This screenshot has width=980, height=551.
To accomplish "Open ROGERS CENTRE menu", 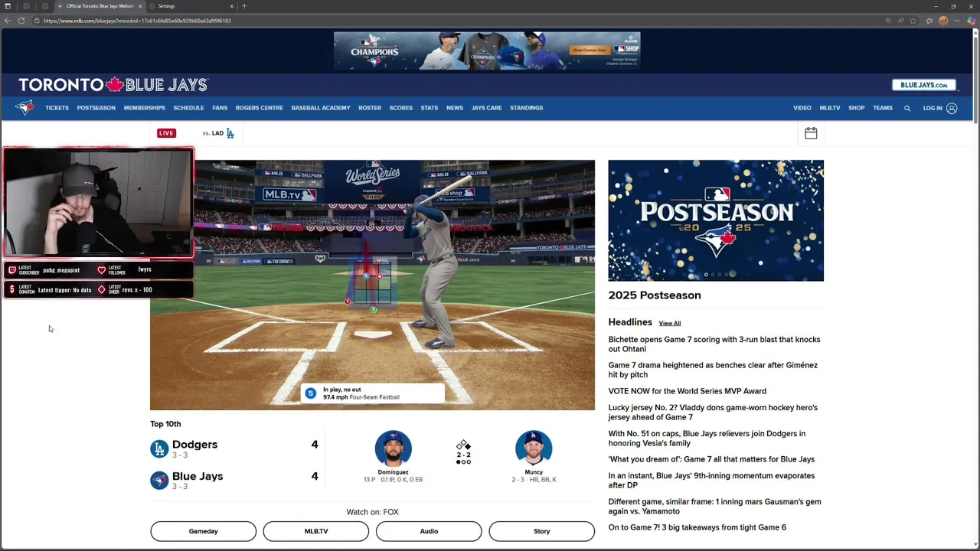I will coord(260,108).
